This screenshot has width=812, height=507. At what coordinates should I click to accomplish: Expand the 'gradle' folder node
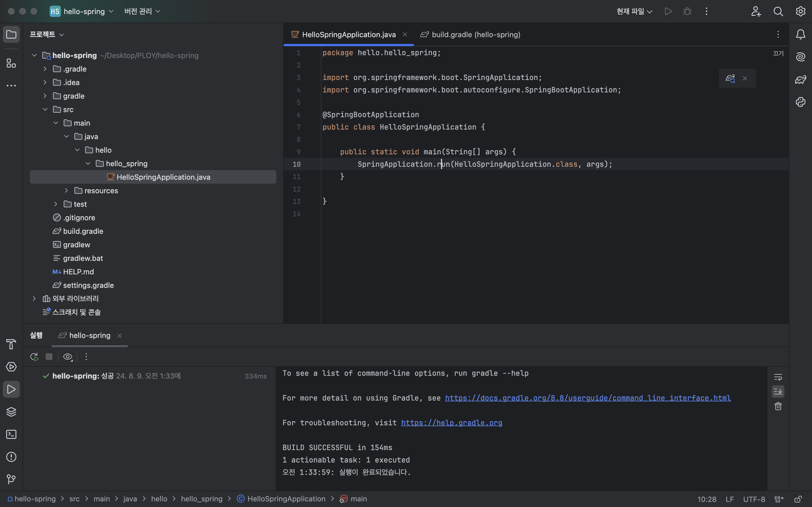pos(45,96)
